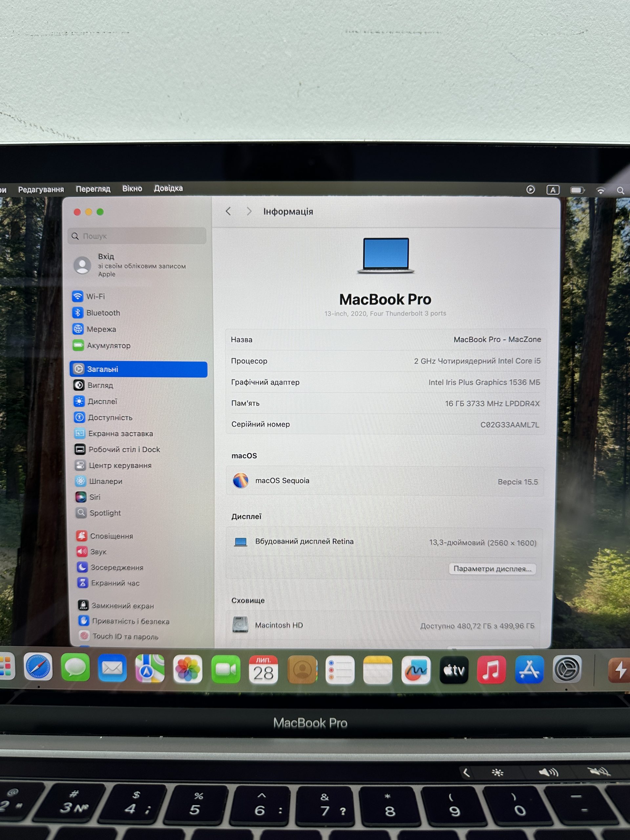Launch Apple TV from the Dock
This screenshot has height=840, width=630.
(454, 670)
